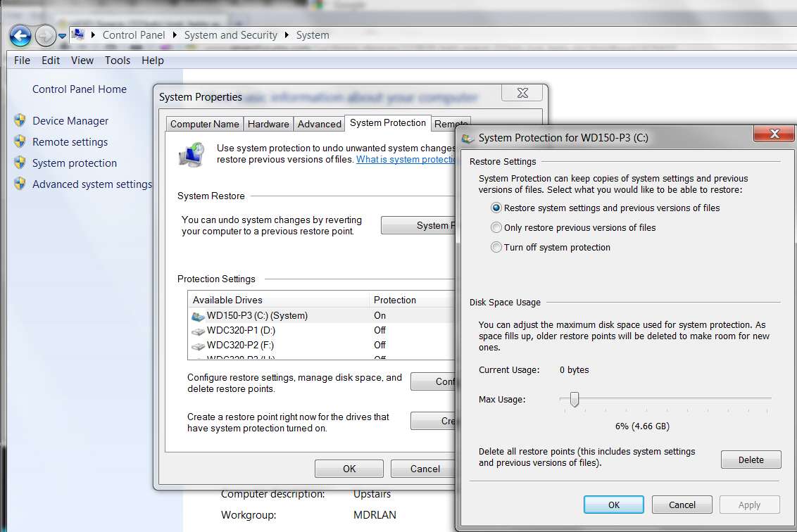
Task: Click the Max Usage slider thumb
Action: point(575,400)
